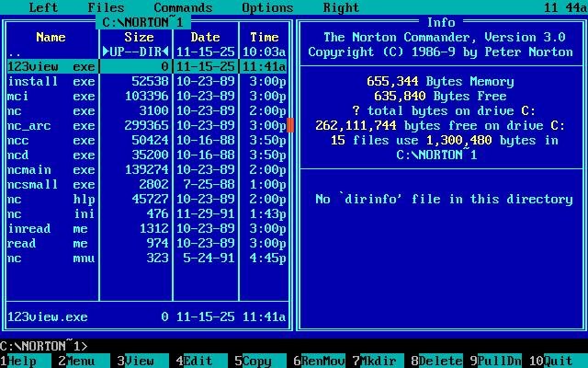This screenshot has width=588, height=368.
Task: Click the Time column header
Action: click(264, 37)
